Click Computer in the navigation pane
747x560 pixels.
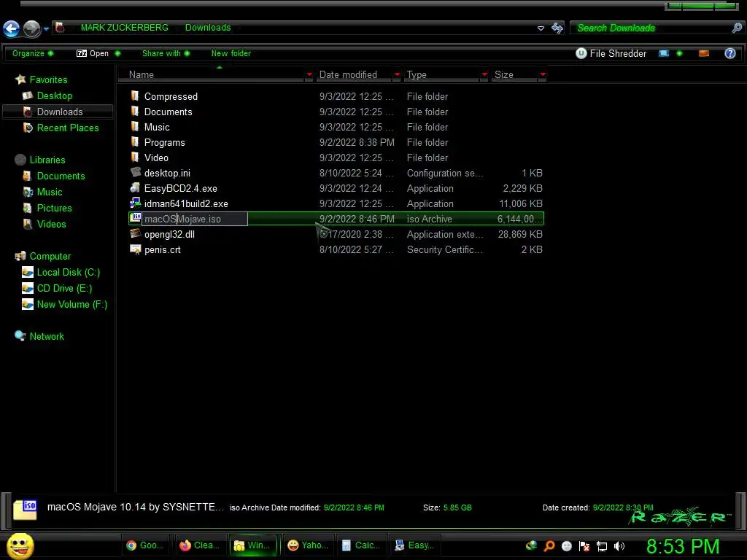(50, 256)
